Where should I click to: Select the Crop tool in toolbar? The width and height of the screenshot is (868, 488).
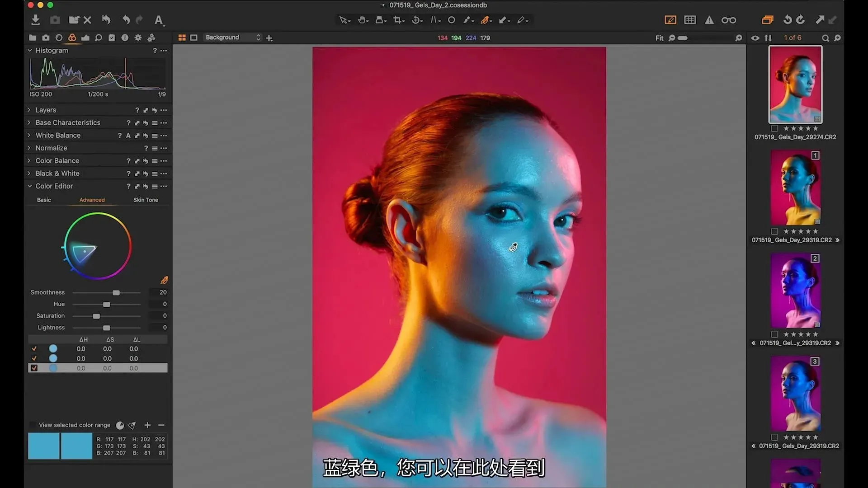(x=397, y=20)
